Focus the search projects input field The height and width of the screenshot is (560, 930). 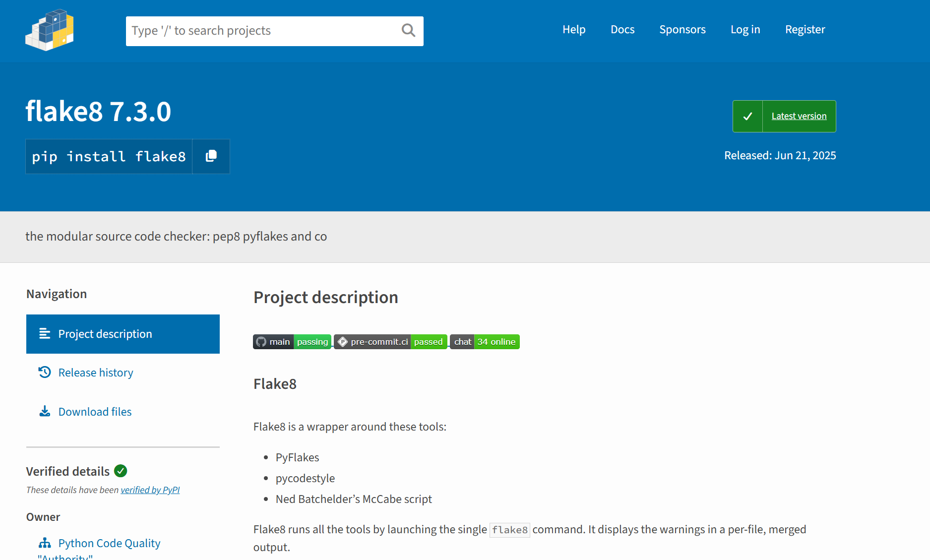(263, 31)
